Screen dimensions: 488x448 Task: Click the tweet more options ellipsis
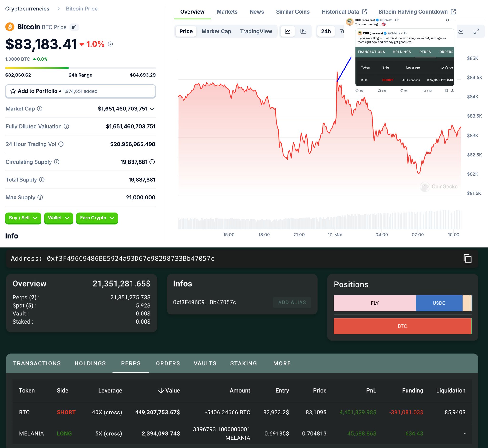(x=452, y=20)
